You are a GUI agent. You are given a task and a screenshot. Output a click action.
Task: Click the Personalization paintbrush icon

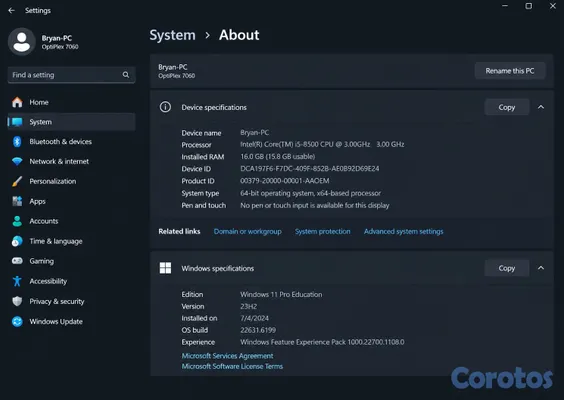[x=17, y=181]
